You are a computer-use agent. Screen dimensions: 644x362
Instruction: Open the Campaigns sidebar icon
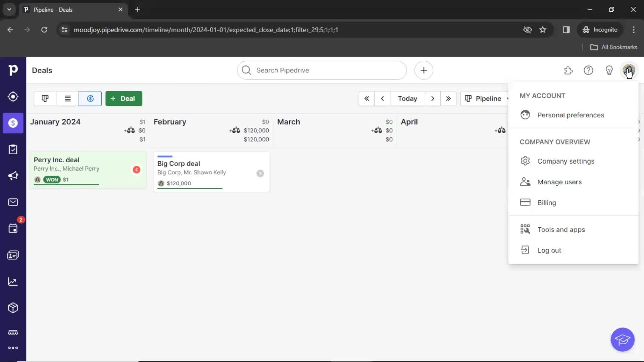(x=13, y=176)
